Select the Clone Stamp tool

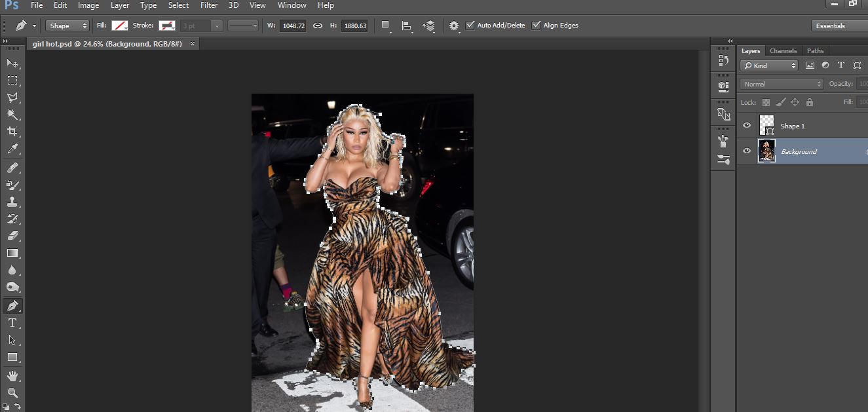click(12, 202)
